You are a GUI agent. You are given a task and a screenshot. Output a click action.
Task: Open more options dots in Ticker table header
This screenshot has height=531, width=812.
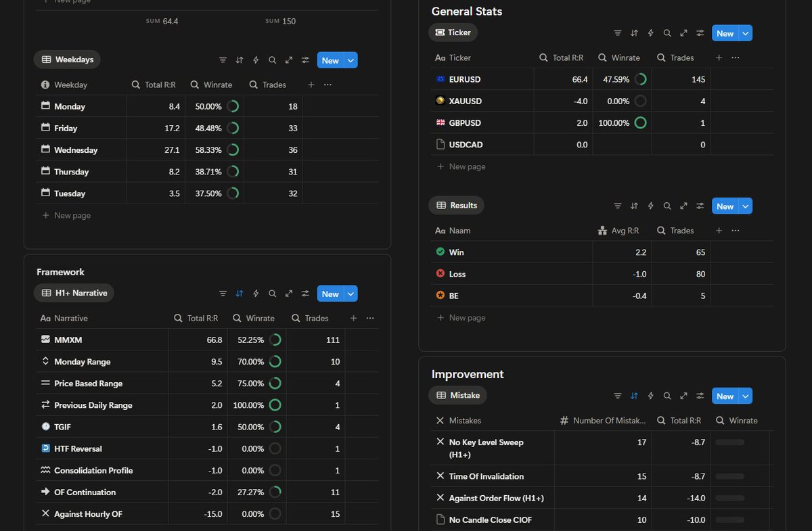[736, 57]
